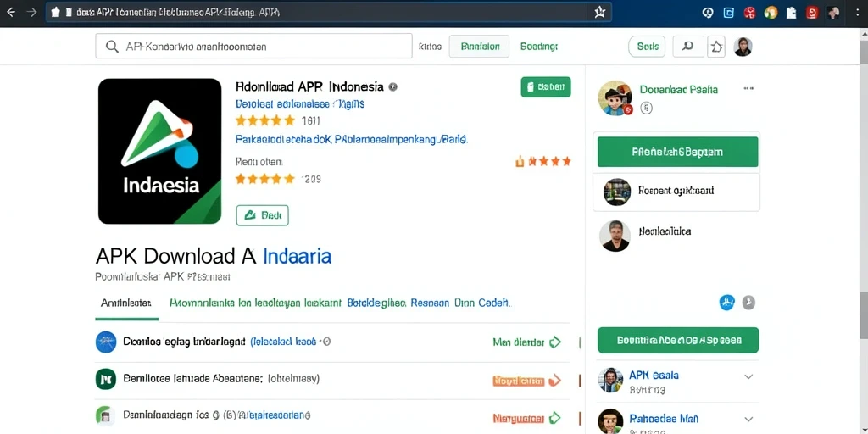The width and height of the screenshot is (868, 434).
Task: Open the Nerguataa link in last row
Action: pos(527,418)
